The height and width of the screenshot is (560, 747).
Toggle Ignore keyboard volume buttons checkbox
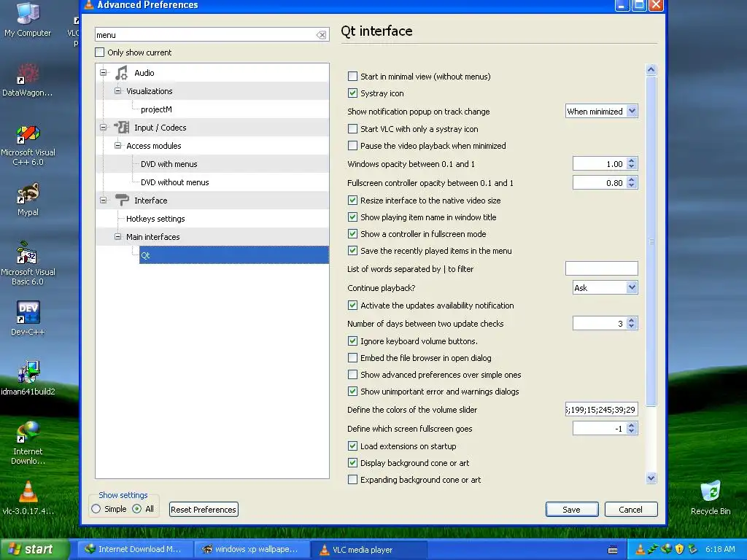(x=352, y=341)
